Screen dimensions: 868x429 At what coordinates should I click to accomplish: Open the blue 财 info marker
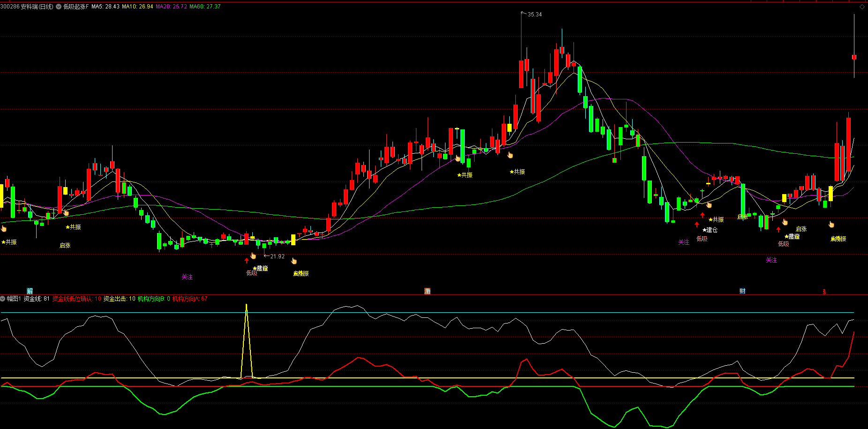(742, 291)
